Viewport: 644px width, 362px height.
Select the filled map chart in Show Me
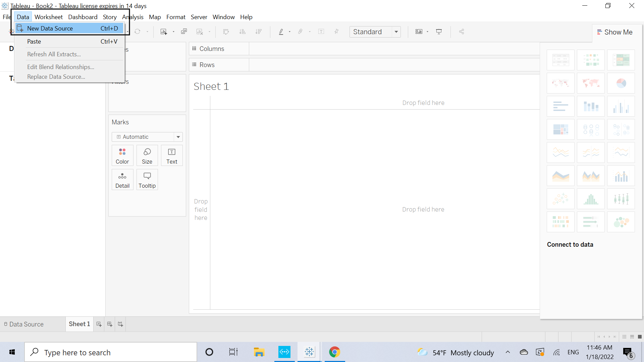click(591, 83)
